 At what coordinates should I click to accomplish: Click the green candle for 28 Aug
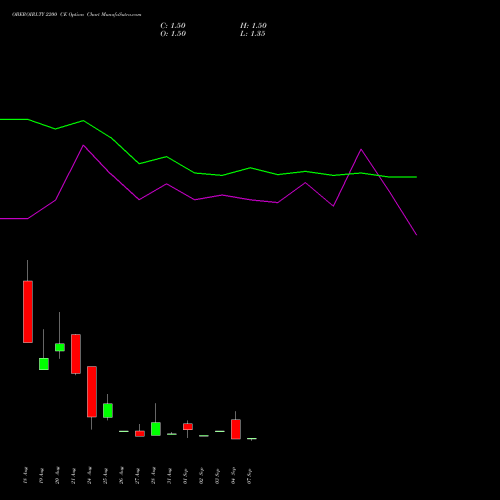pos(156,429)
